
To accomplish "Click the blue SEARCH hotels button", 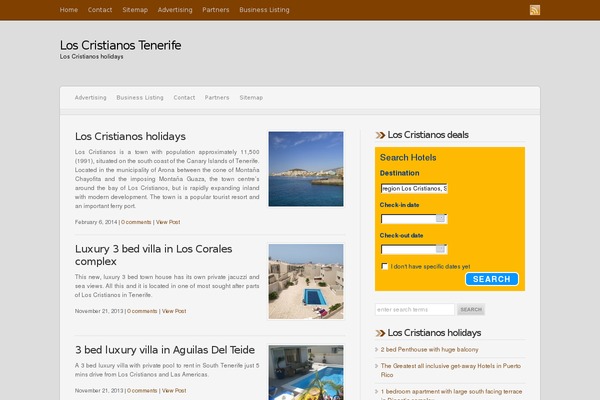I will click(492, 279).
